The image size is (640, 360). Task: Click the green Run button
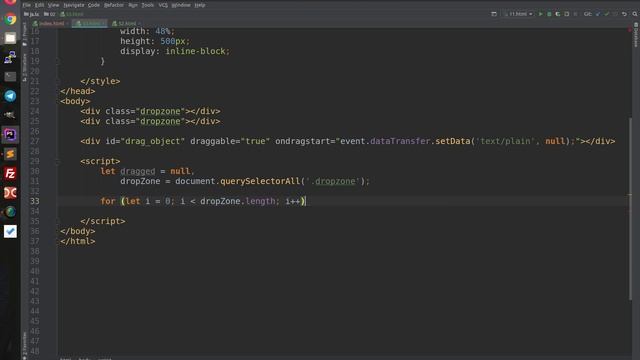[540, 14]
